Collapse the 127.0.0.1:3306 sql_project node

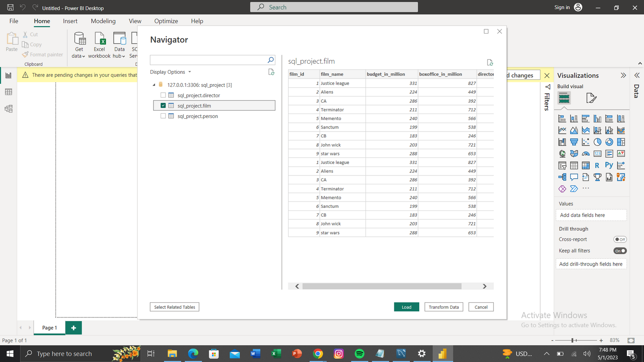[x=154, y=85]
